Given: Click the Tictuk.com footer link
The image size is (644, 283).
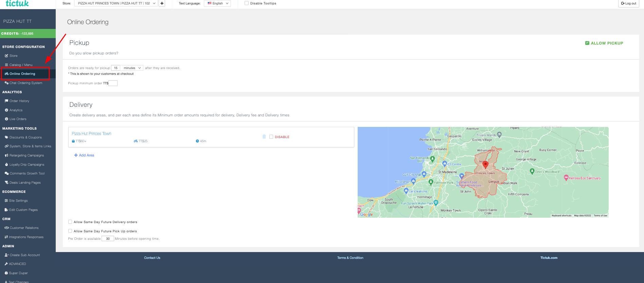Looking at the screenshot, I should 549,258.
